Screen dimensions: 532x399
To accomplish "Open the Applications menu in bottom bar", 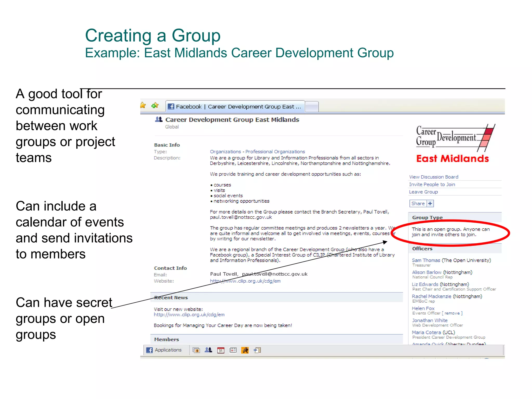I will pyautogui.click(x=164, y=350).
